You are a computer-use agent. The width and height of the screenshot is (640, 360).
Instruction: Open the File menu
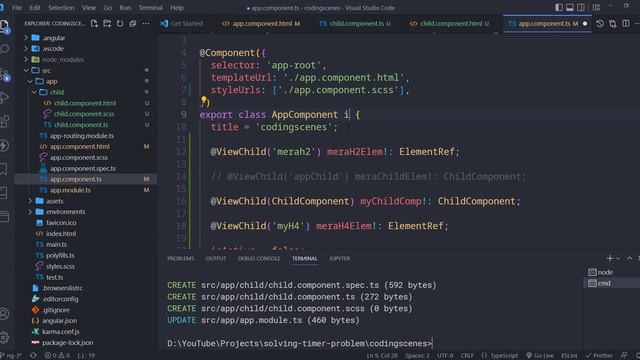coord(17,7)
